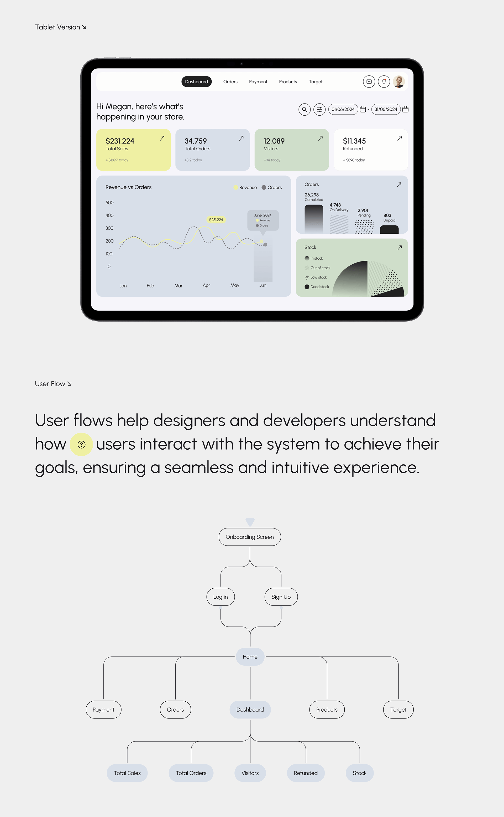Expand the Onboarding Screen node

[249, 537]
